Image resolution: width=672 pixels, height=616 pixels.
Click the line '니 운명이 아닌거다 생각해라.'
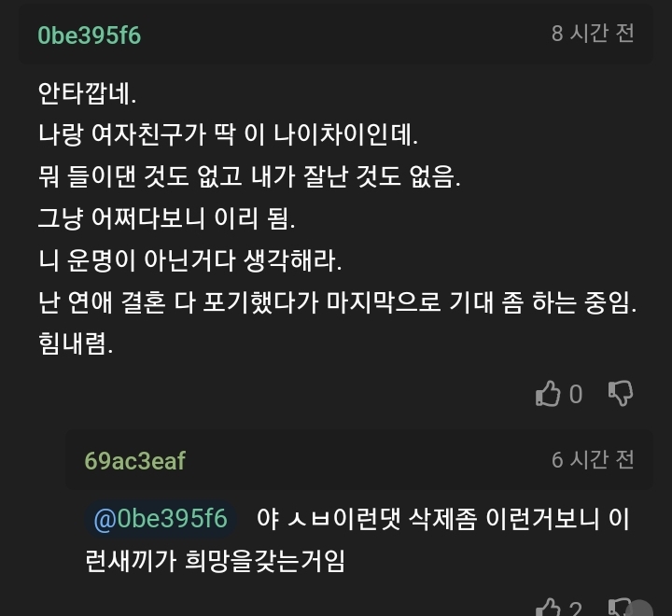190,261
